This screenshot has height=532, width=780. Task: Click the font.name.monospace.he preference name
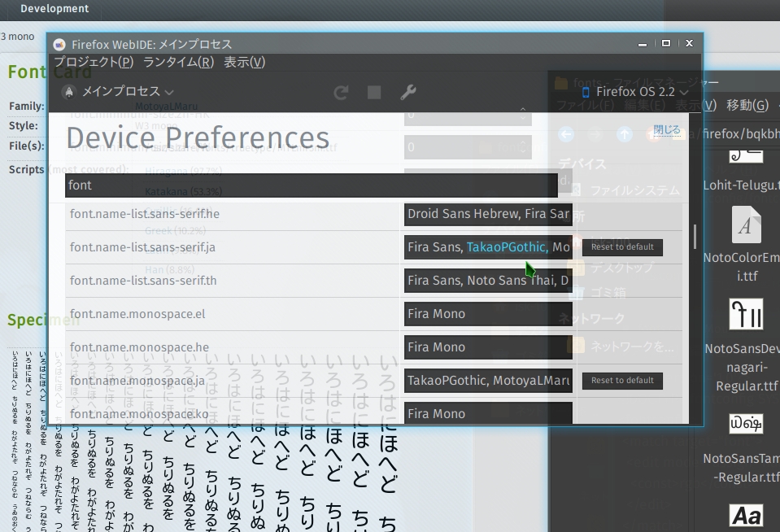[139, 347]
